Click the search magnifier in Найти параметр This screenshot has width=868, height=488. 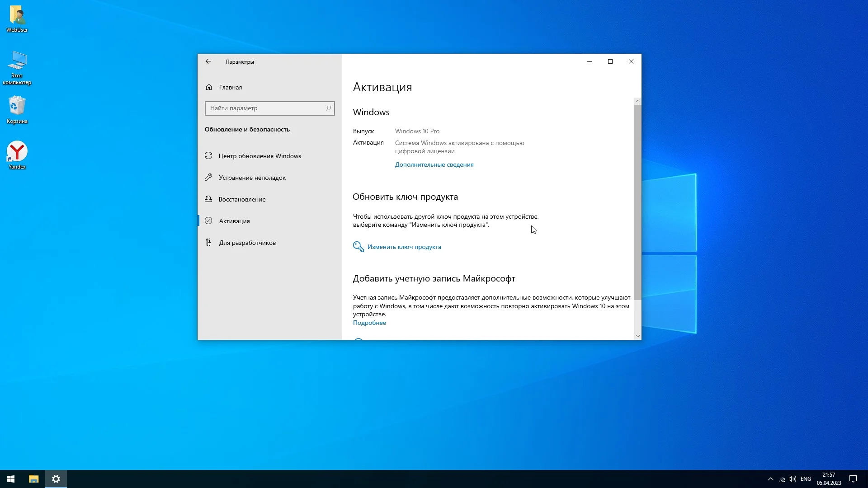(328, 108)
